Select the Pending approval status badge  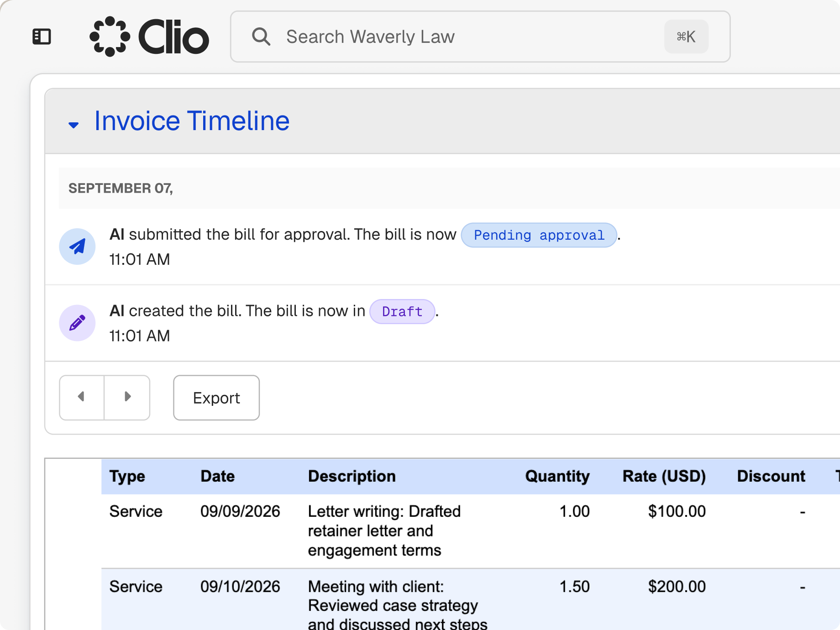[x=539, y=235]
